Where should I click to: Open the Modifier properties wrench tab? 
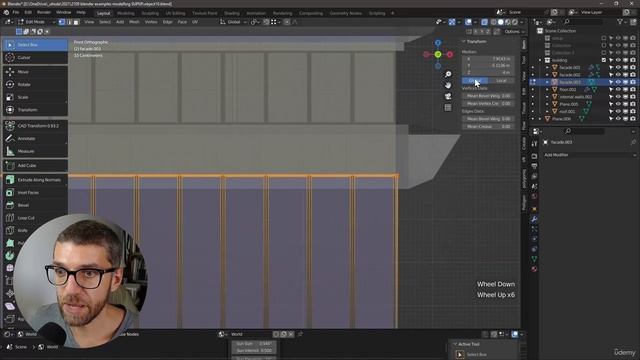pos(534,219)
